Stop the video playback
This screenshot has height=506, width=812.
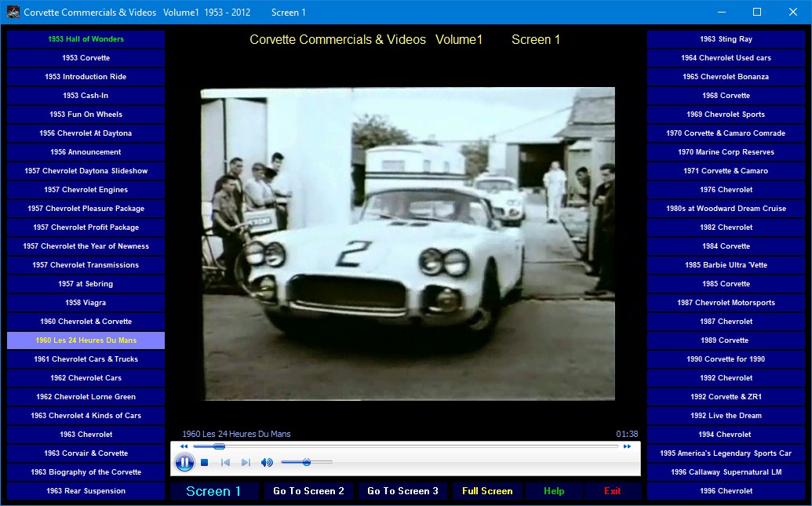click(x=205, y=463)
